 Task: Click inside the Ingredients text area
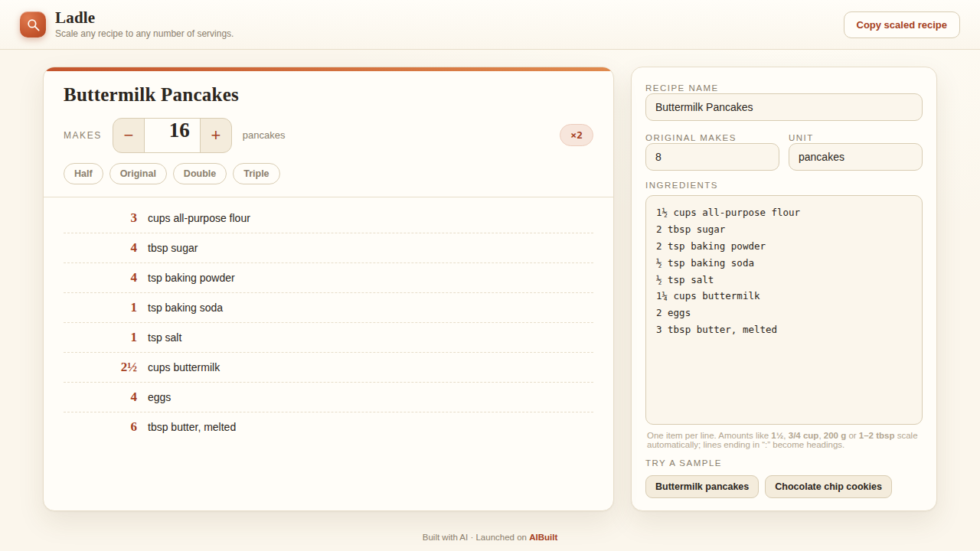[x=784, y=310]
